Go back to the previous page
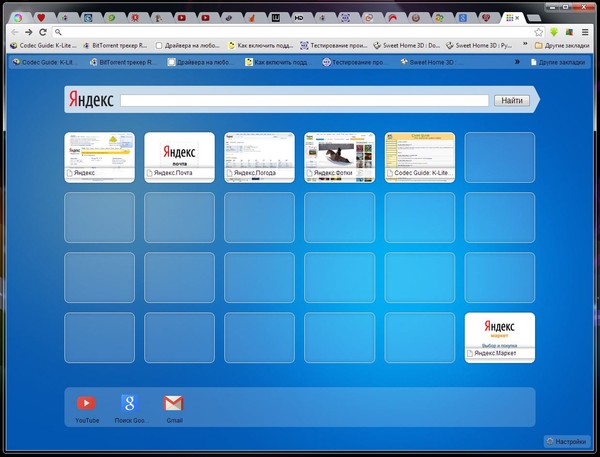This screenshot has width=600, height=457. pos(15,32)
